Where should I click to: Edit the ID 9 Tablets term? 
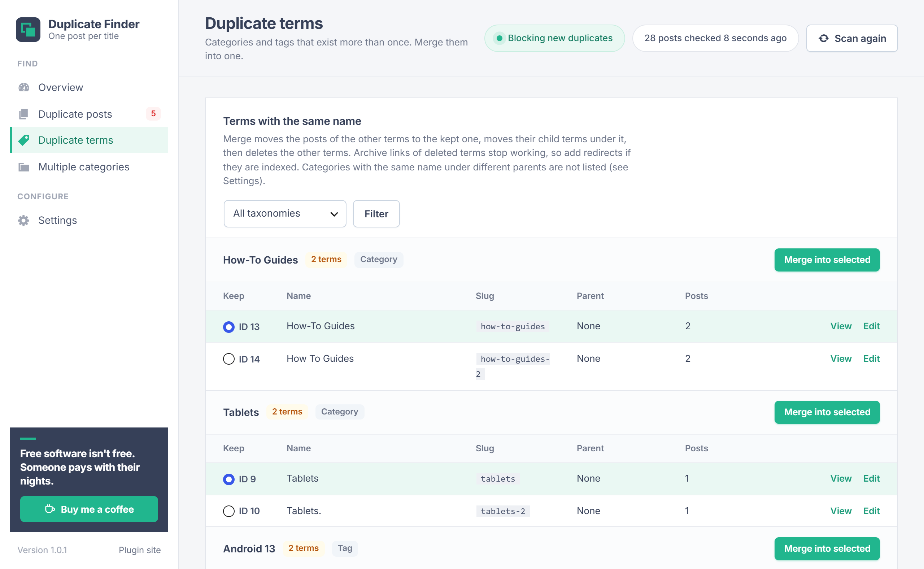click(x=871, y=478)
